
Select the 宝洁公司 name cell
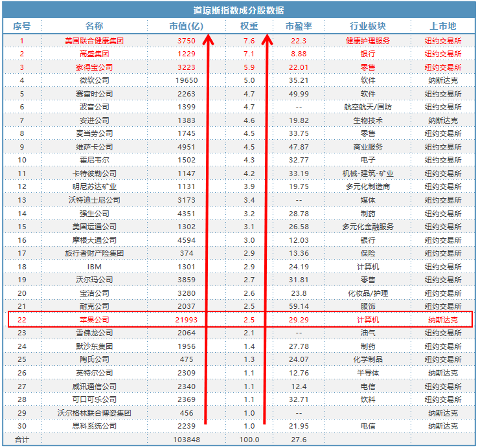[x=94, y=293]
